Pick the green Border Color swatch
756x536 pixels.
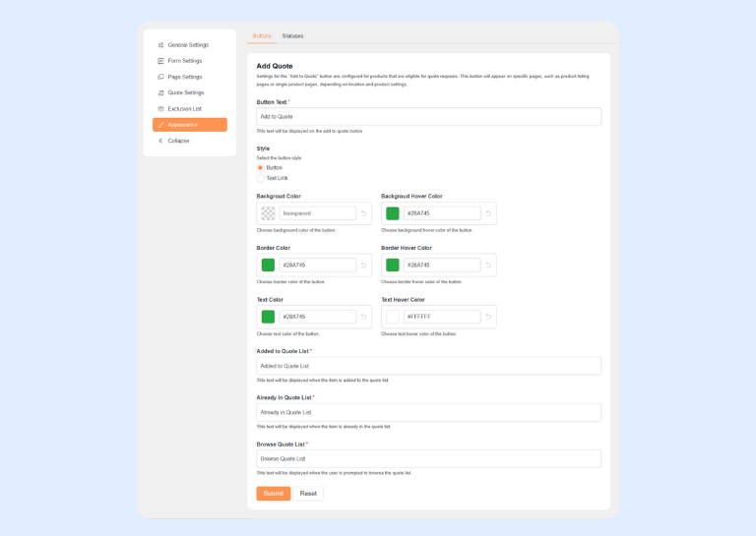[x=268, y=266]
